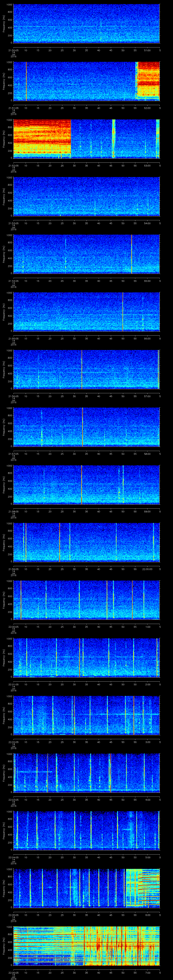Select the spectrogram panel starting at 21:56:05

coord(87,369)
